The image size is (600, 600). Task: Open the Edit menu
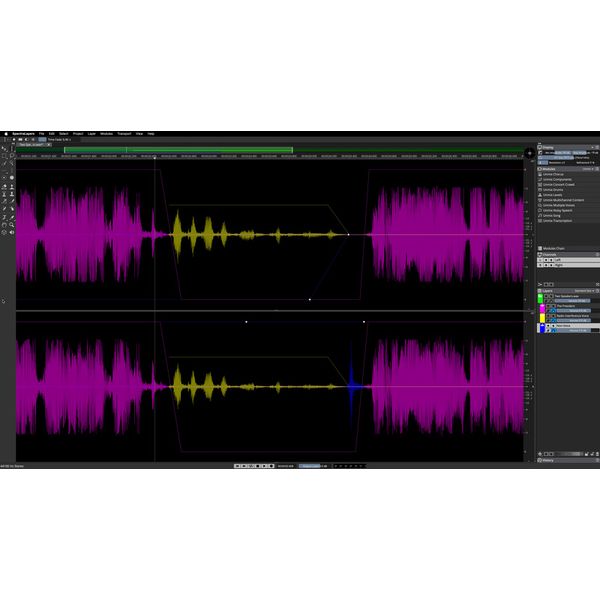pos(52,134)
